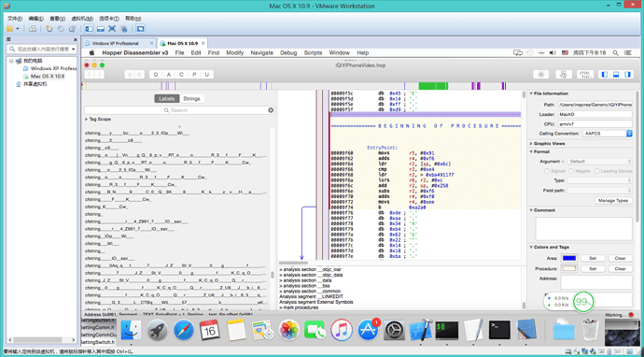The height and width of the screenshot is (357, 644).
Task: Click the undo arrow in Hopper toolbar
Action: click(x=130, y=75)
